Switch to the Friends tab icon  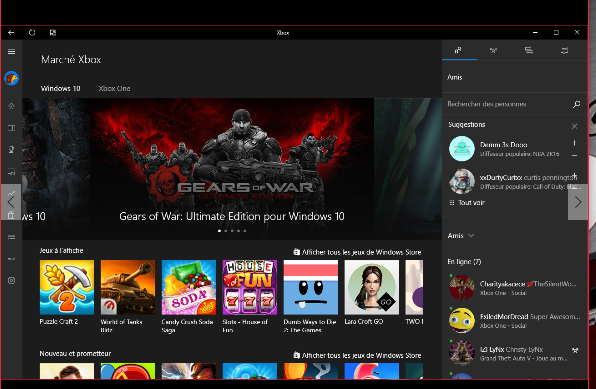(459, 50)
